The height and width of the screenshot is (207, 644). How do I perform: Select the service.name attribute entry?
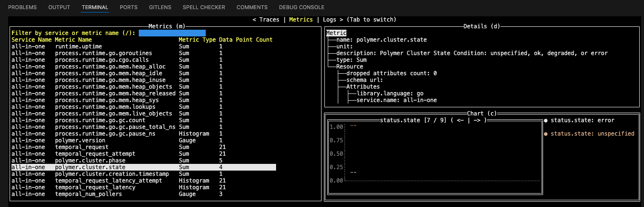[x=396, y=100]
